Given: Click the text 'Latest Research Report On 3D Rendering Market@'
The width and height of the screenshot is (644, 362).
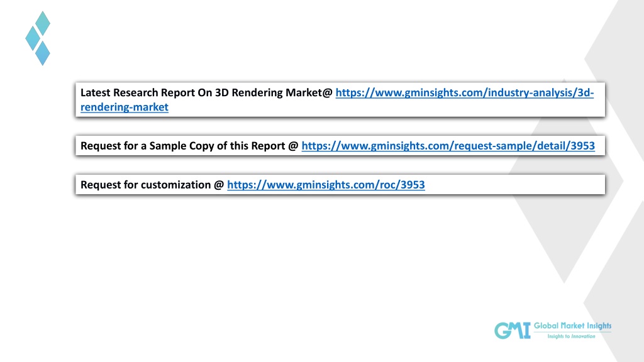Looking at the screenshot, I should 206,93.
